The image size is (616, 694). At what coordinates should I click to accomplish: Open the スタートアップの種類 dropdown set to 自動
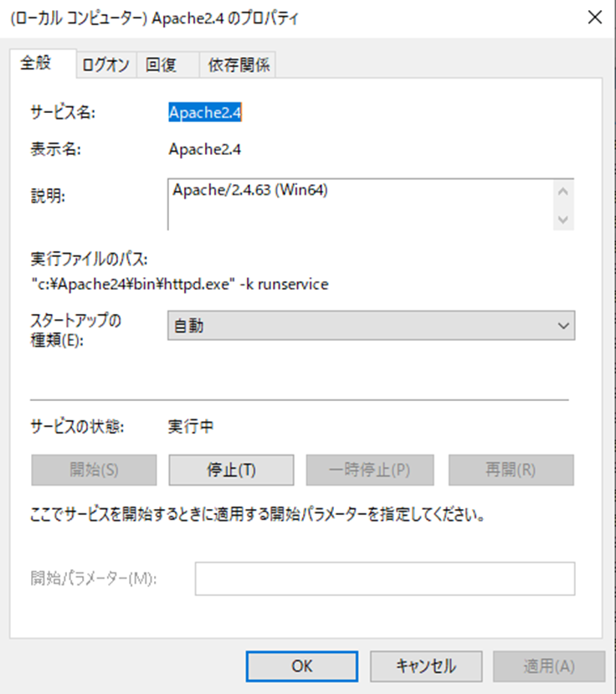pos(371,326)
